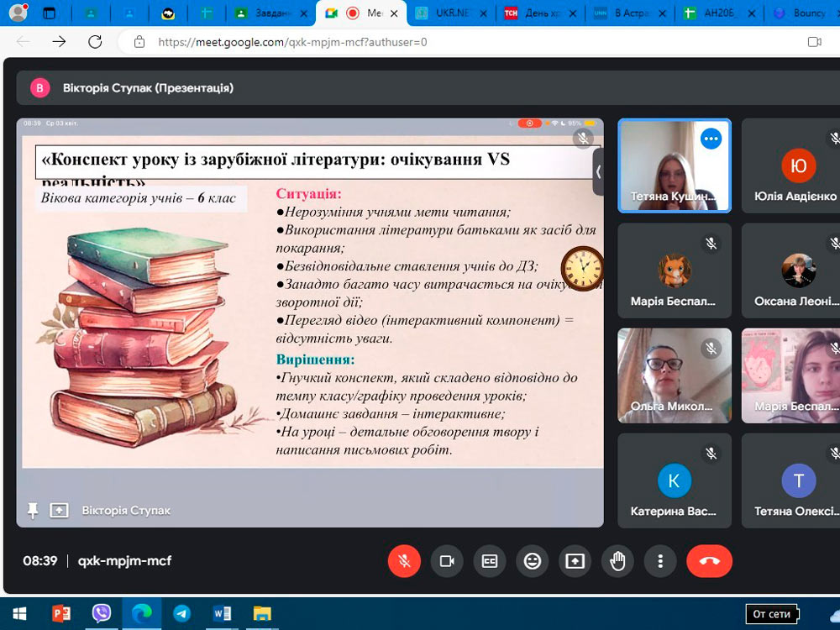Turn on closed captions
This screenshot has height=630, width=840.
[x=490, y=561]
